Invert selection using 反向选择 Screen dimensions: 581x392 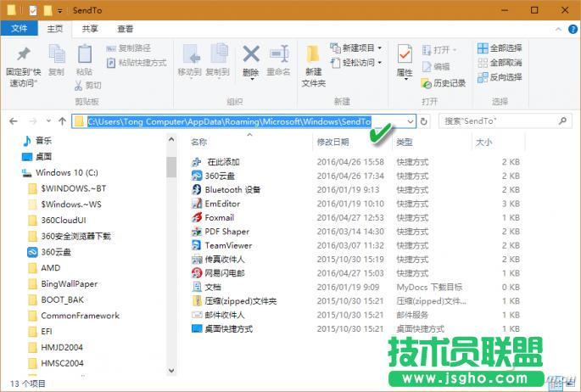[x=500, y=77]
